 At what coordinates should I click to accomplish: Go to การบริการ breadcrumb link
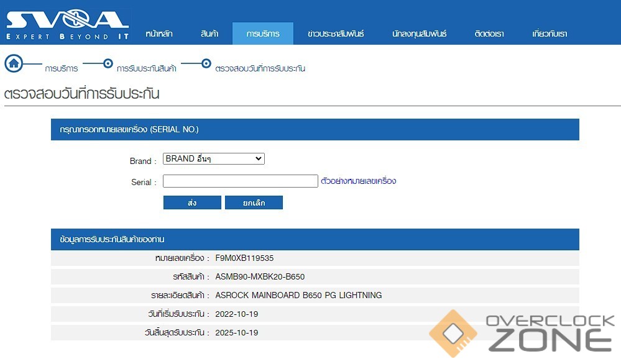click(x=62, y=68)
